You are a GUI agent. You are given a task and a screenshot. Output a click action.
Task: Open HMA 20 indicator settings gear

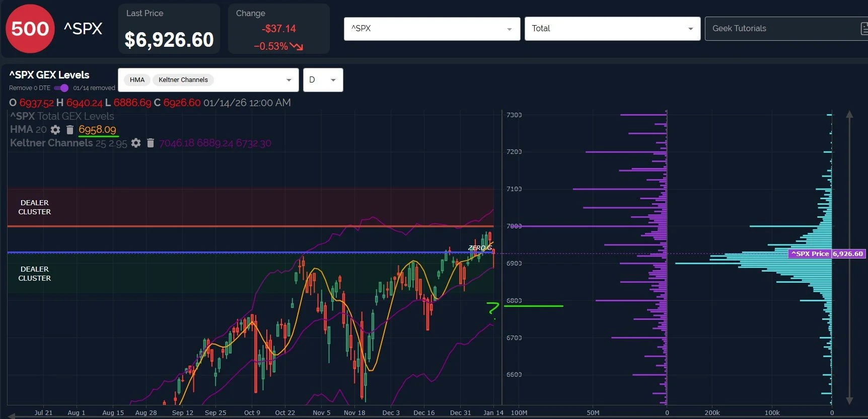[x=55, y=130]
